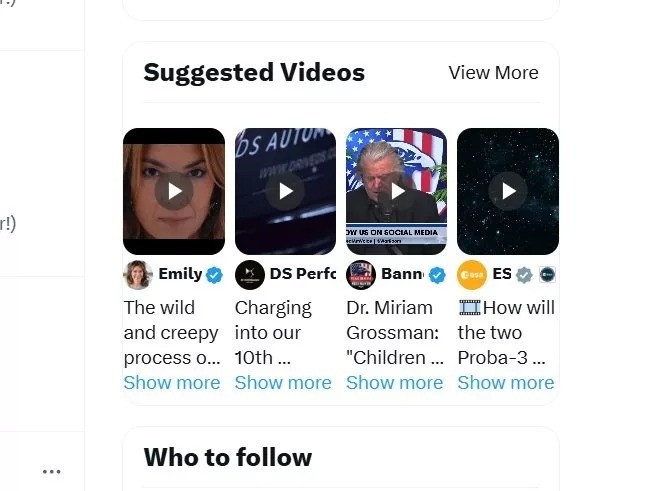Open the three-dot more options icon
The image size is (651, 491).
click(x=52, y=471)
